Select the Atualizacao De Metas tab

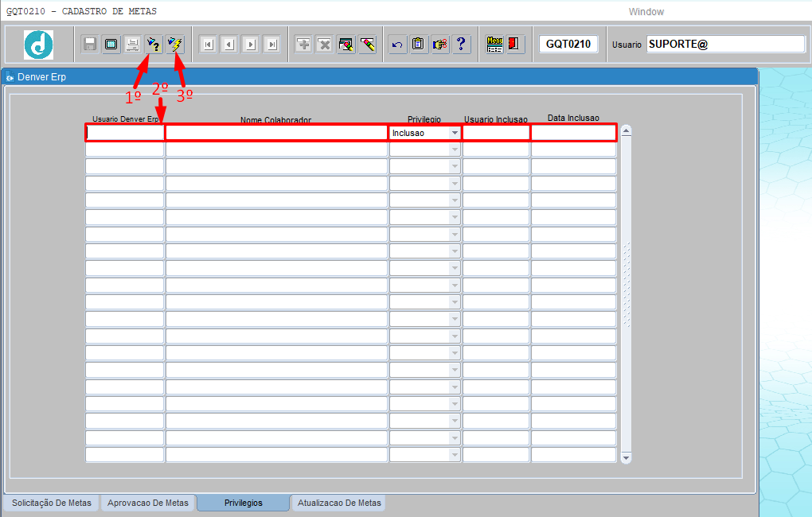pos(339,503)
